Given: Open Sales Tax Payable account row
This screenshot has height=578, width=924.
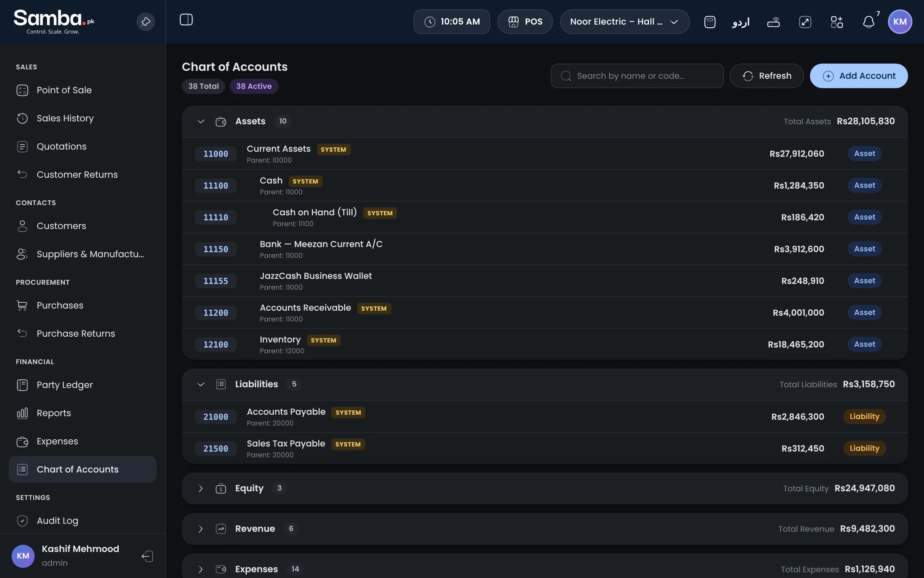Looking at the screenshot, I should pos(544,448).
